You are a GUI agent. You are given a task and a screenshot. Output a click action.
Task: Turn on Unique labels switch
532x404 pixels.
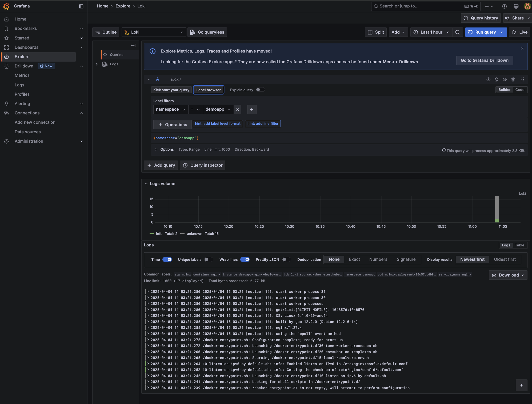tap(208, 259)
